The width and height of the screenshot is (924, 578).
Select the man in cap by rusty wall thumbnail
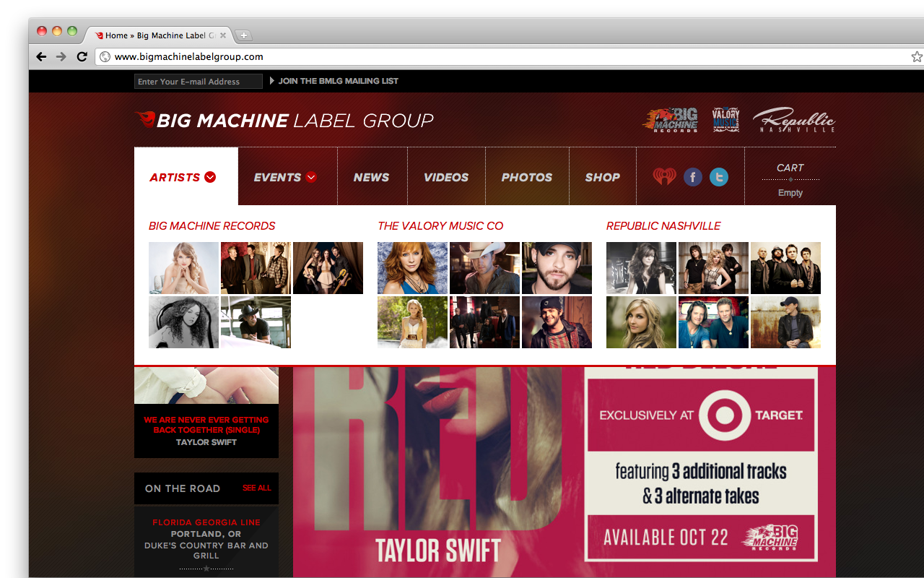(785, 322)
